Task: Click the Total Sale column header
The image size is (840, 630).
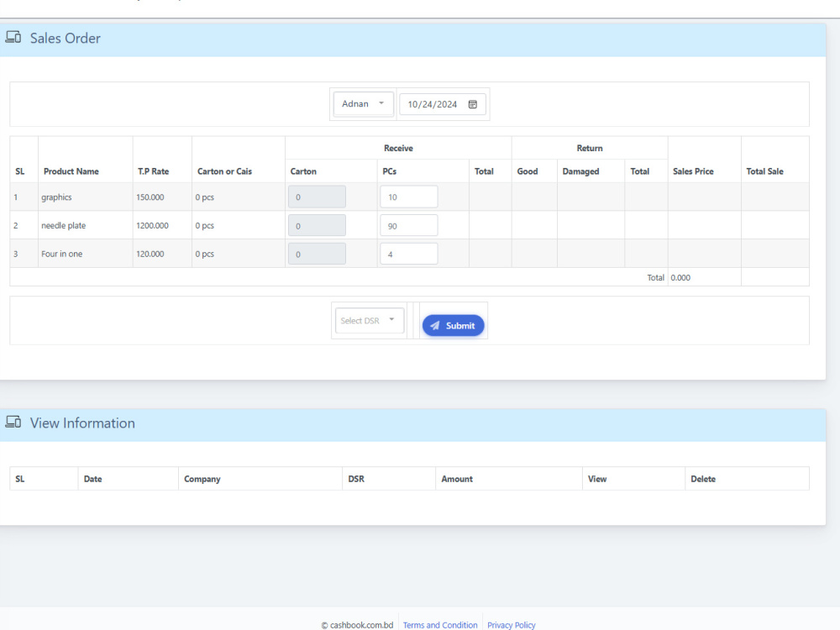Action: coord(764,171)
